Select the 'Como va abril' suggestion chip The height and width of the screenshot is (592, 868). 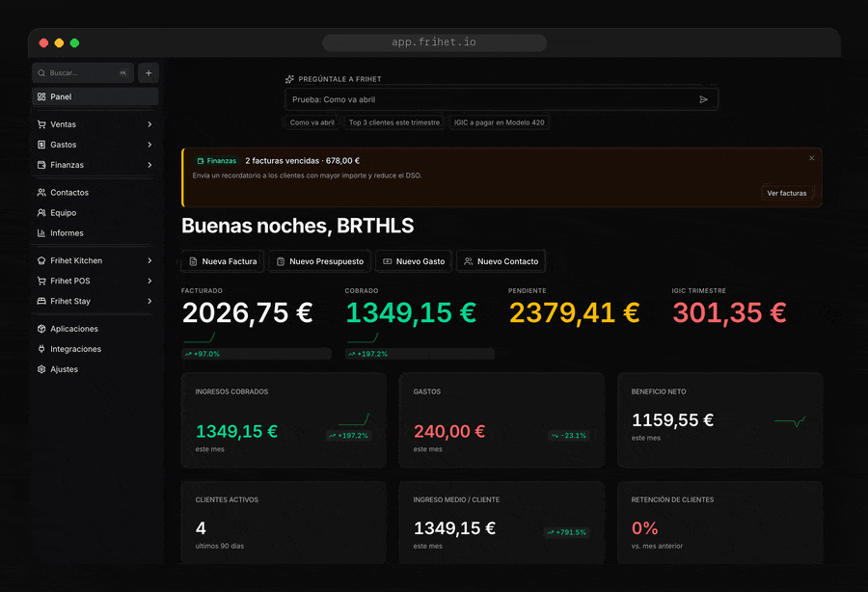(x=312, y=122)
